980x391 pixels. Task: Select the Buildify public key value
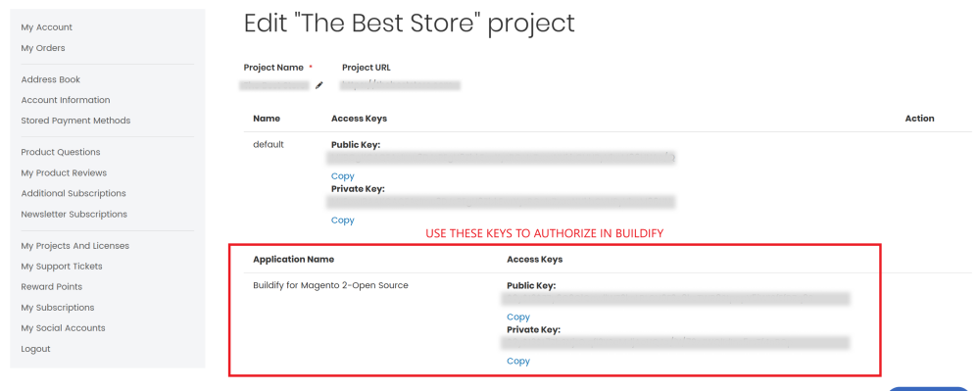coord(675,299)
